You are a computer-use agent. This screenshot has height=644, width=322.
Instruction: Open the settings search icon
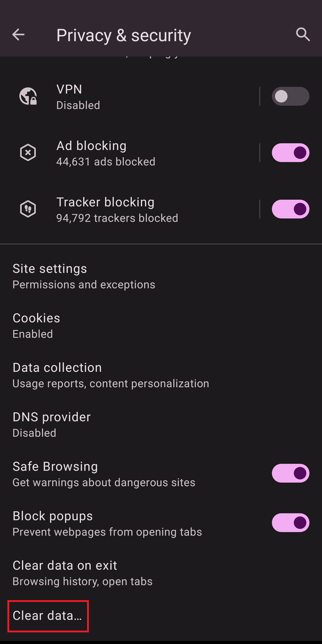[303, 34]
